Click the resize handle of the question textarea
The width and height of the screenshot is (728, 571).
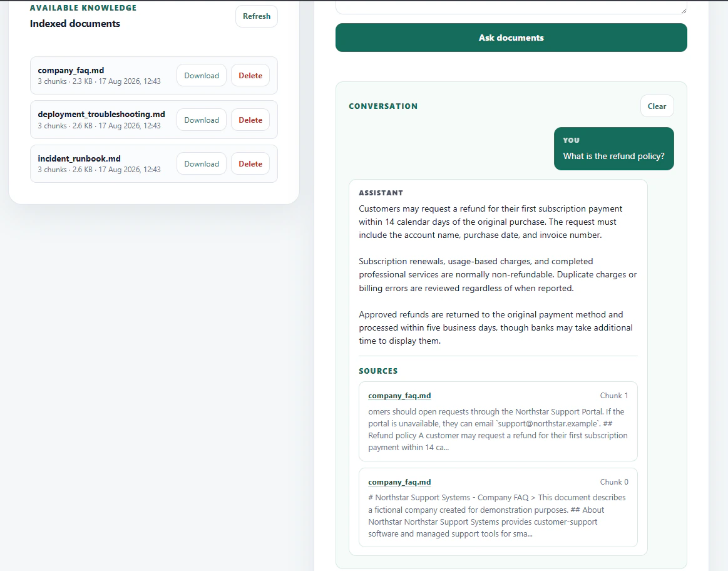click(684, 10)
